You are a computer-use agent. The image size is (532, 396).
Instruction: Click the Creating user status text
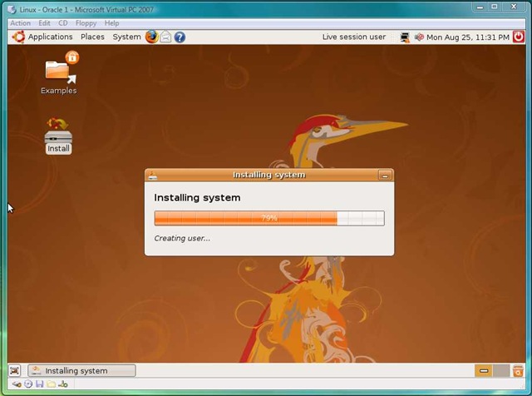[182, 239]
